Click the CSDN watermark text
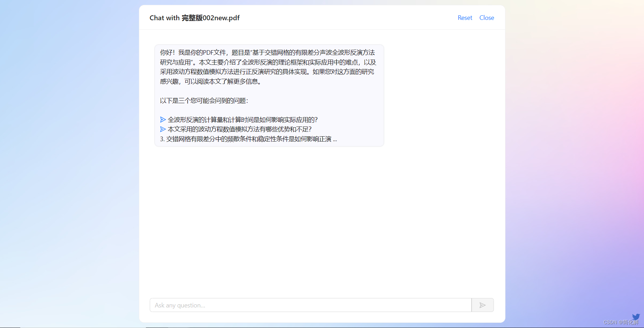 621,322
